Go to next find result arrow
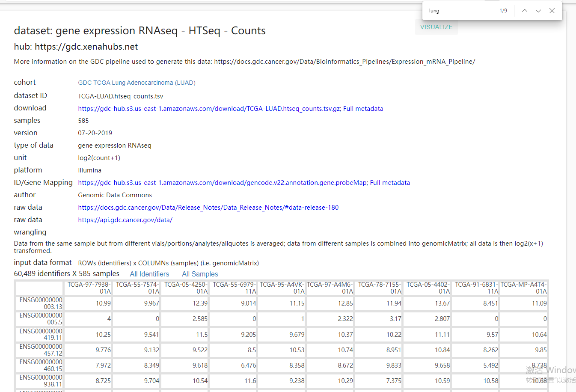Screen dimensions: 576x392 tap(538, 11)
